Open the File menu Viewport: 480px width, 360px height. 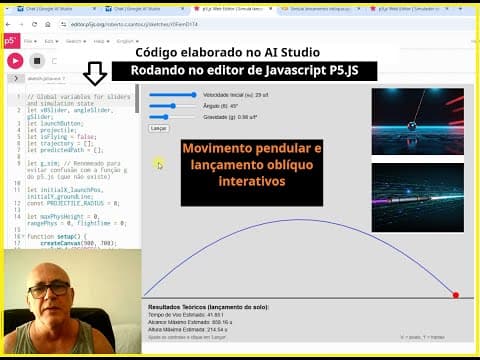[30, 41]
